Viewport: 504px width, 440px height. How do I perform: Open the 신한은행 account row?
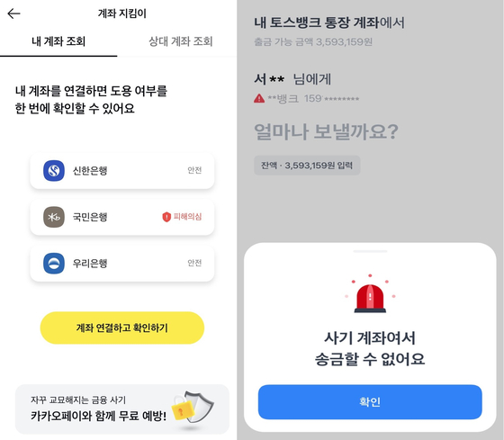tap(122, 171)
